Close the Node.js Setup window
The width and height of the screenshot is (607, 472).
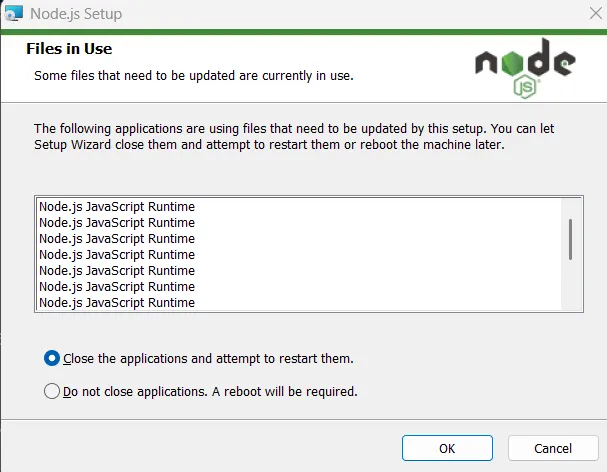[584, 15]
